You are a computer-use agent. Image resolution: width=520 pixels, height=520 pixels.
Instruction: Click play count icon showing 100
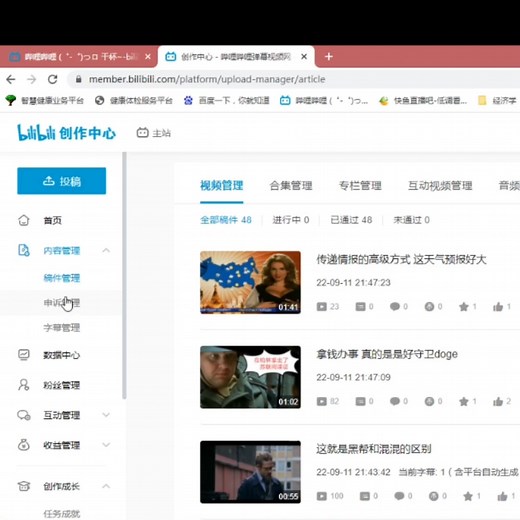[x=322, y=496]
